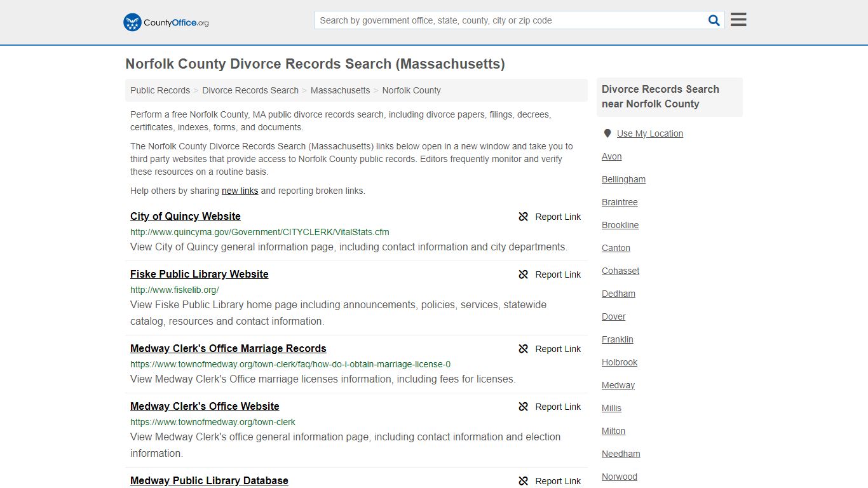The width and height of the screenshot is (868, 488).
Task: Select Bellingham in nearby list
Action: point(623,179)
